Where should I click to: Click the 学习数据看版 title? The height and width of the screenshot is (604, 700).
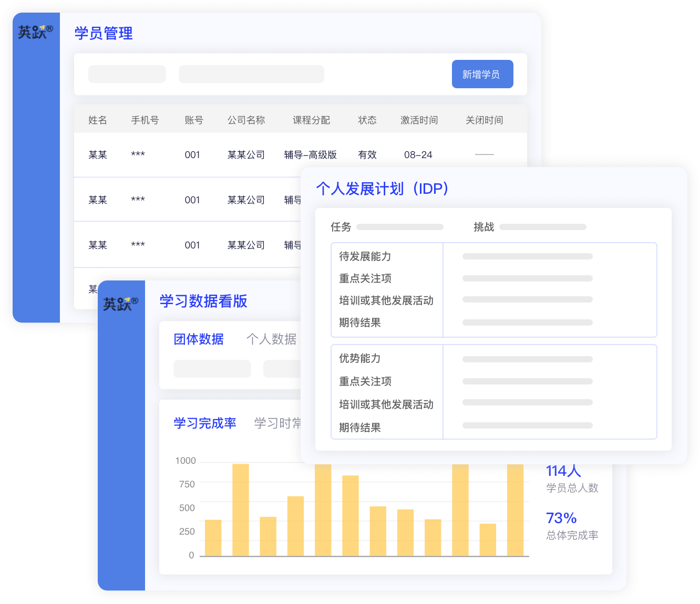point(203,301)
